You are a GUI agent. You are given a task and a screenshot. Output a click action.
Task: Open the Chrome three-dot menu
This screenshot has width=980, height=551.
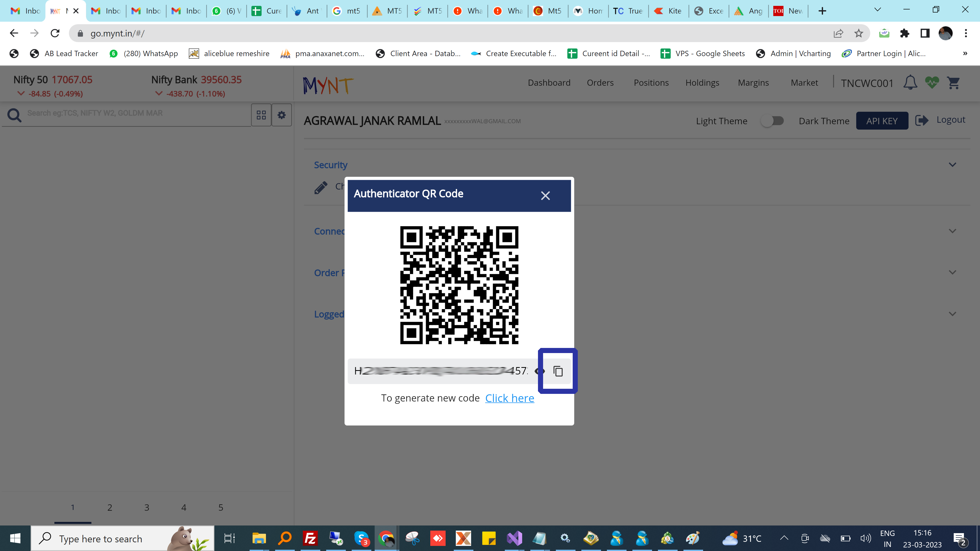click(x=966, y=33)
